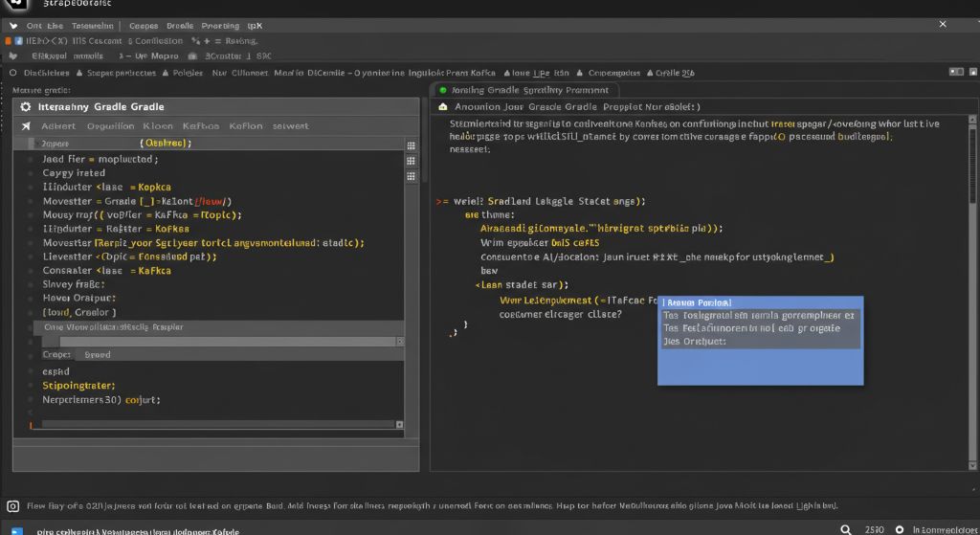
Task: Click the small square icon at far right of toolbar
Action: [x=973, y=72]
